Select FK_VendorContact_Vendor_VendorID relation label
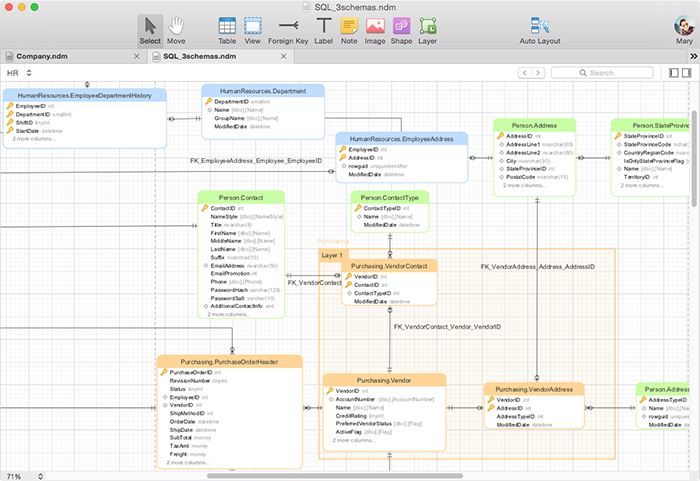The width and height of the screenshot is (700, 481). point(447,327)
